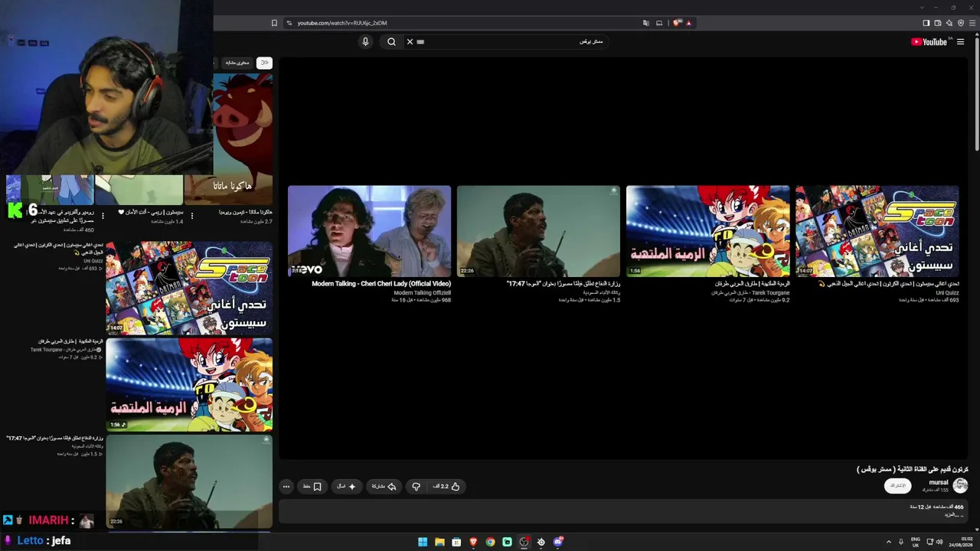Subscribe to the mursal channel
Screen dimensions: 980x551
click(898, 486)
